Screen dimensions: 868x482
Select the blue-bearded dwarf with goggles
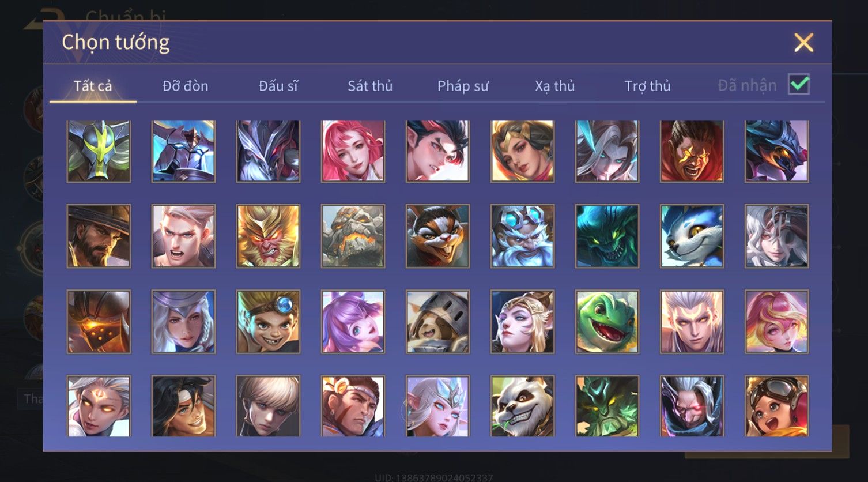tap(522, 236)
